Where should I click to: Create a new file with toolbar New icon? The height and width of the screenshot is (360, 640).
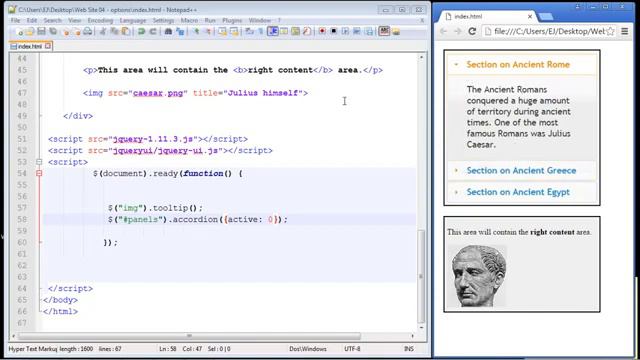20,31
